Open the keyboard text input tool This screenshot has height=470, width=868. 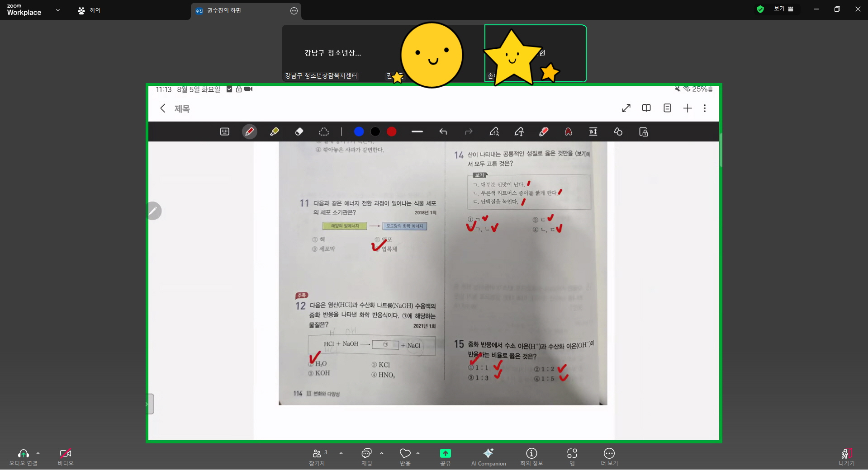[x=225, y=132]
